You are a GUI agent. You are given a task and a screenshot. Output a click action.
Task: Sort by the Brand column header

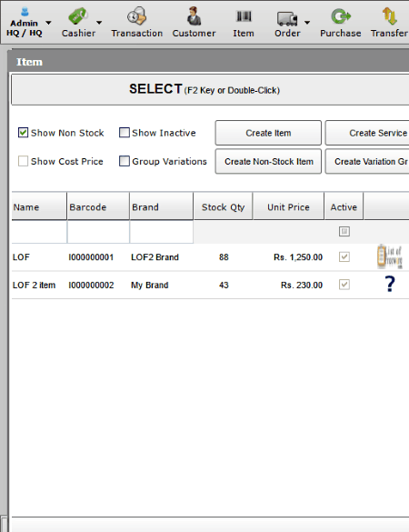[162, 207]
